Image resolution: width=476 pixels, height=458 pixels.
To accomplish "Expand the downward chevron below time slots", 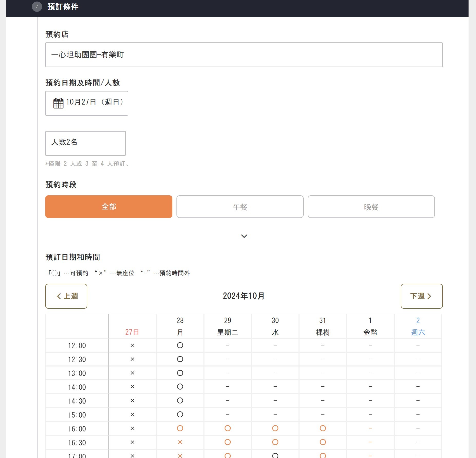I will point(244,236).
